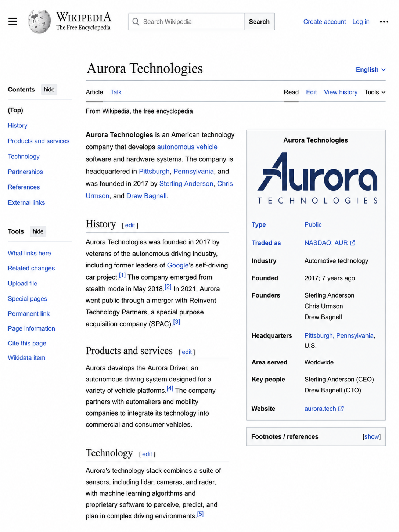Click 'Sterling Anderson (CEO)' in Key people
Viewport: 399px width, 532px height.
[339, 380]
